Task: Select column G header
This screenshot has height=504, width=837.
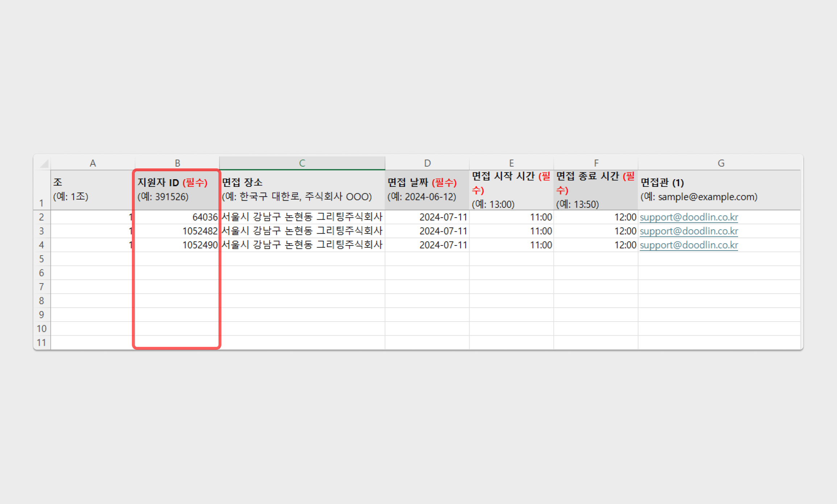Action: pos(721,163)
